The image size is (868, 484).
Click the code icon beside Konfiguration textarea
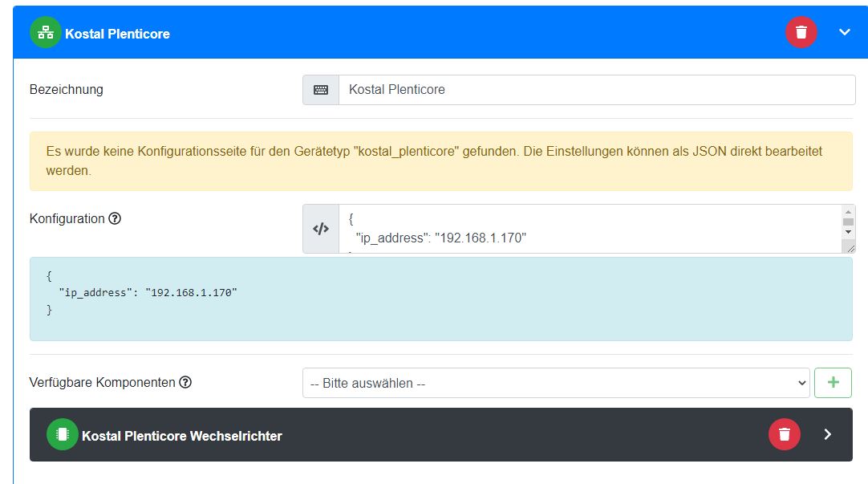pyautogui.click(x=321, y=229)
